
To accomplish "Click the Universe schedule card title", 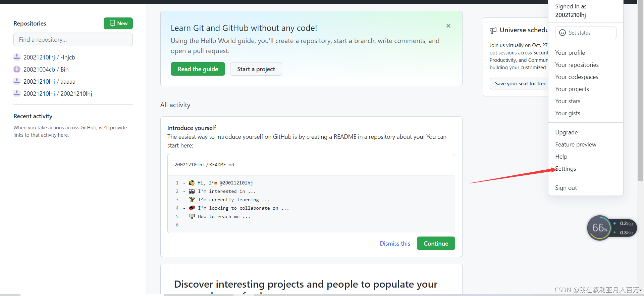I will [524, 30].
